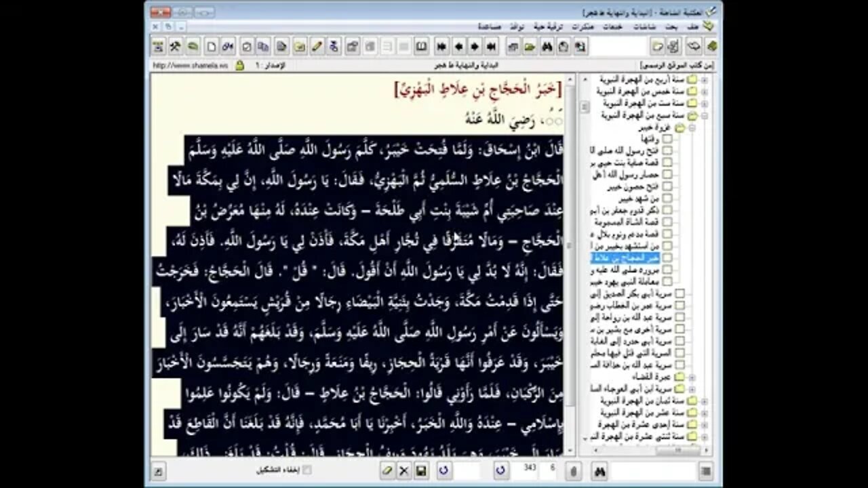
Task: Expand the سرية ابن أبي العوجاء node
Action: 692,388
